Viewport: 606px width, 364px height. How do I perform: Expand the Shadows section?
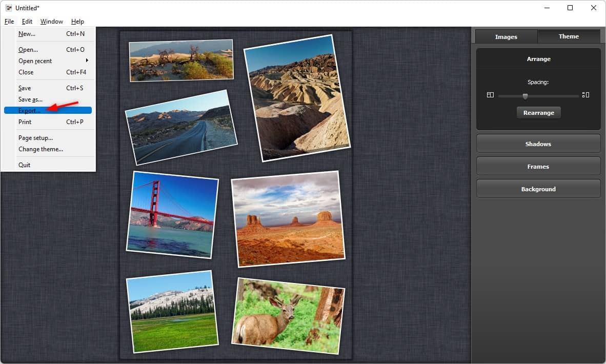538,144
